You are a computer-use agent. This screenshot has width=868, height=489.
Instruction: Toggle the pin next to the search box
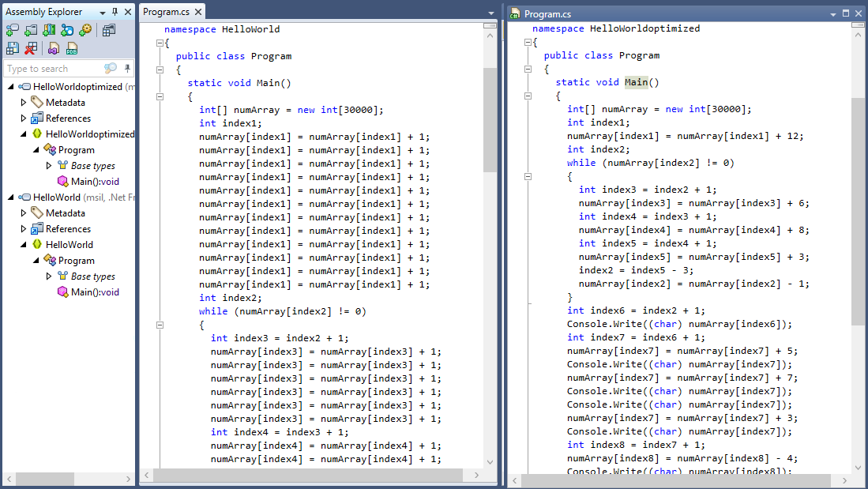point(128,68)
